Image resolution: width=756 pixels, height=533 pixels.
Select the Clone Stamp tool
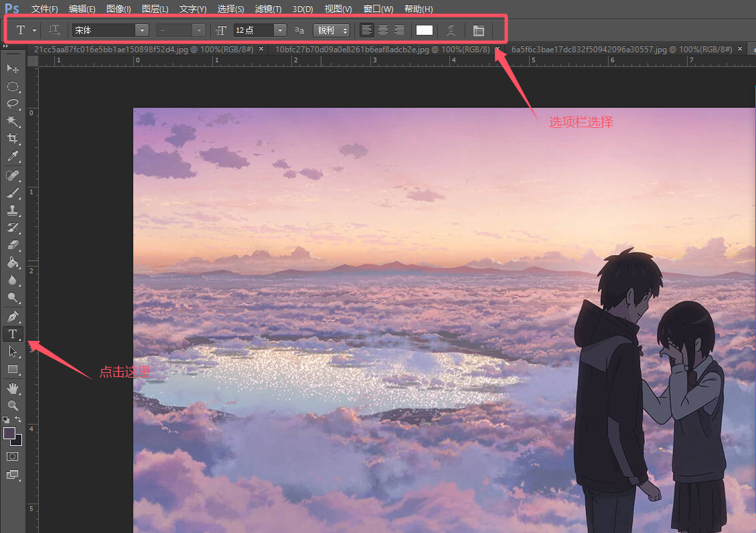click(13, 210)
